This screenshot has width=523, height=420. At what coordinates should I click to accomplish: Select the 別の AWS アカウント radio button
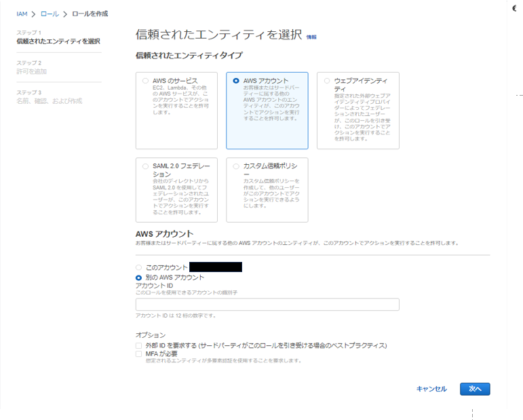(x=139, y=278)
